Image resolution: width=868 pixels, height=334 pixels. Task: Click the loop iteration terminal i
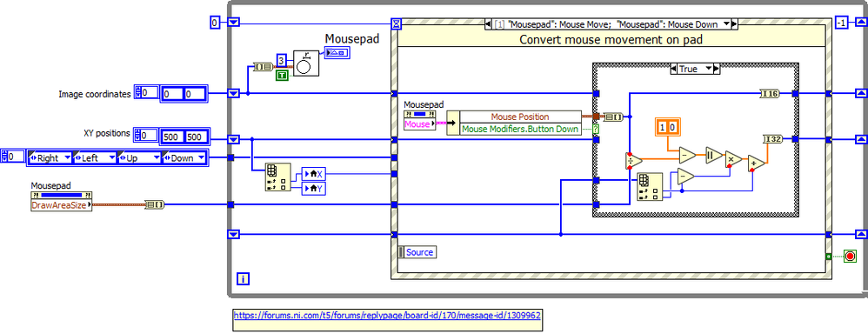pyautogui.click(x=243, y=278)
